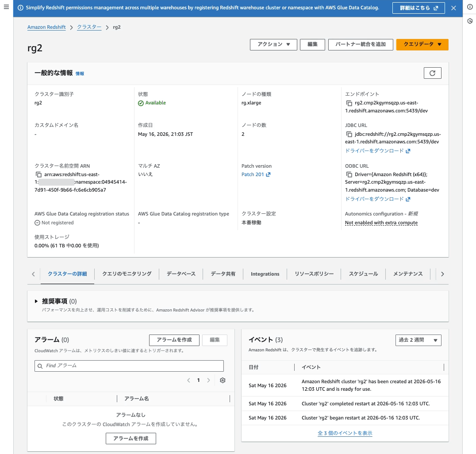This screenshot has height=454, width=476.
Task: Click the 詳細はこちら button in banner
Action: pyautogui.click(x=418, y=8)
